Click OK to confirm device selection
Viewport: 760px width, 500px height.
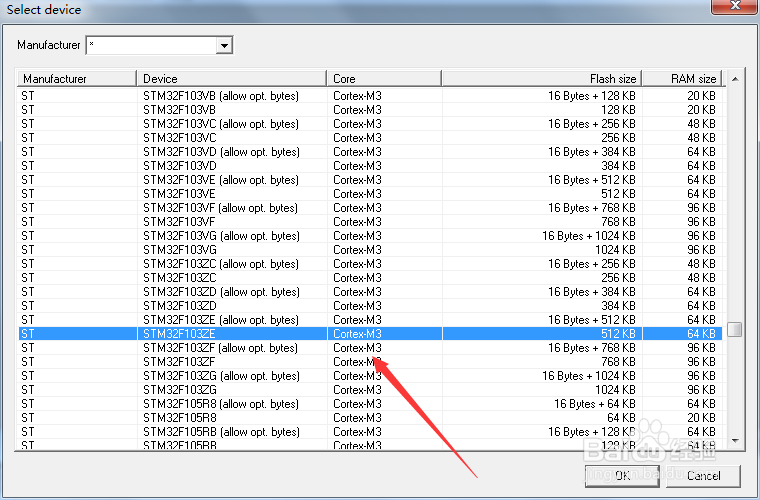(622, 476)
